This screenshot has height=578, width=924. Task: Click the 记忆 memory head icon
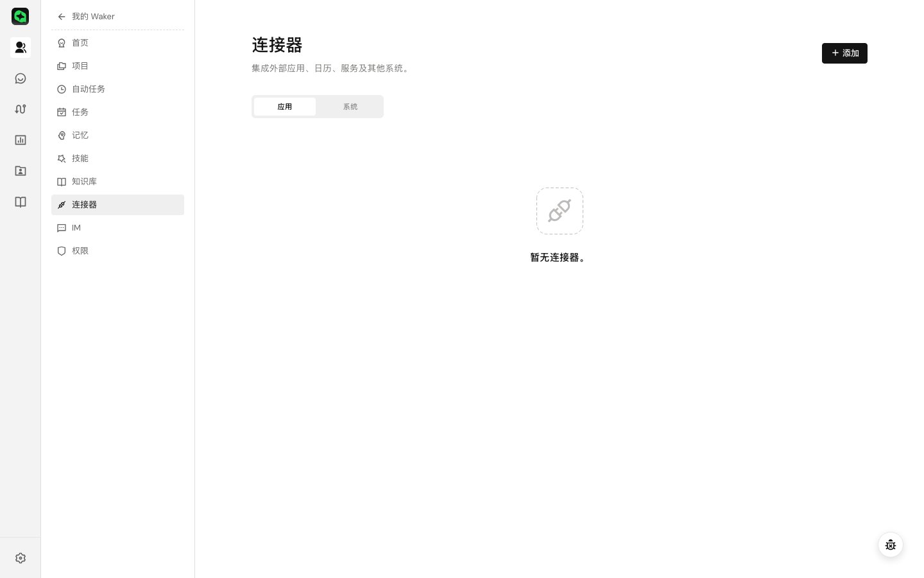tap(62, 136)
